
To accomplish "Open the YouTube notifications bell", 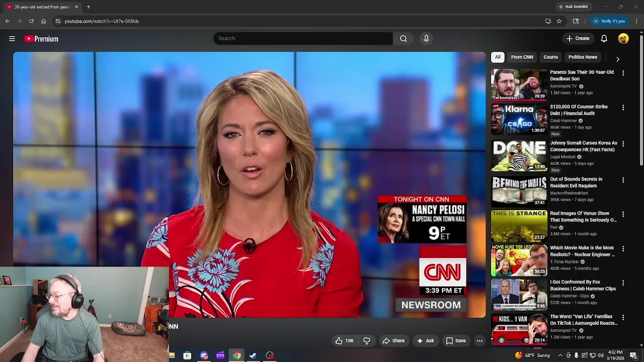I will 604,39.
